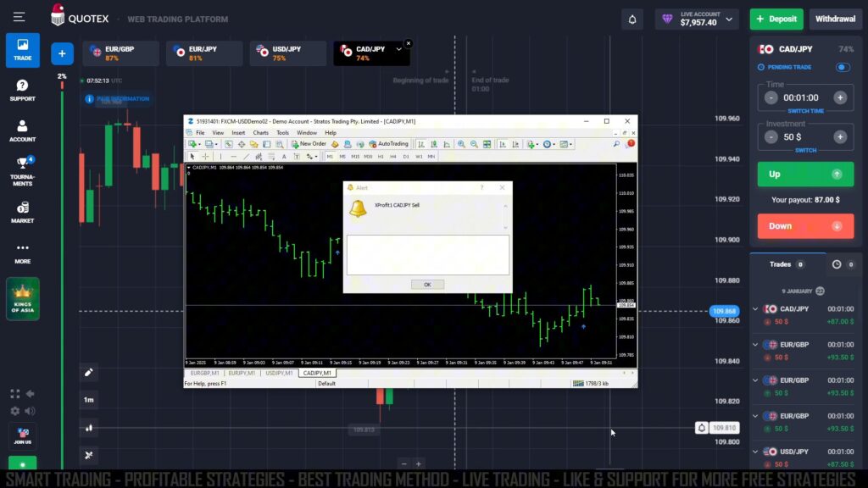Open the pending trades clock tab

843,264
